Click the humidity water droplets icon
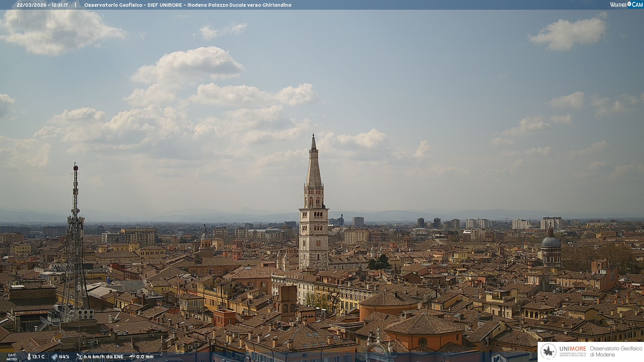The width and height of the screenshot is (644, 362). tap(54, 357)
